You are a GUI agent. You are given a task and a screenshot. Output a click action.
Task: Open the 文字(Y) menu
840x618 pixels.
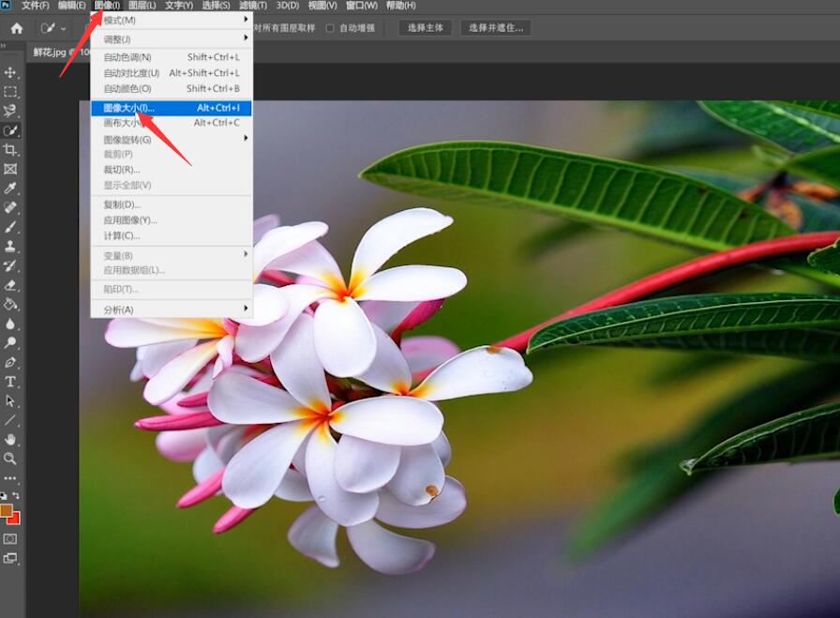pos(179,6)
